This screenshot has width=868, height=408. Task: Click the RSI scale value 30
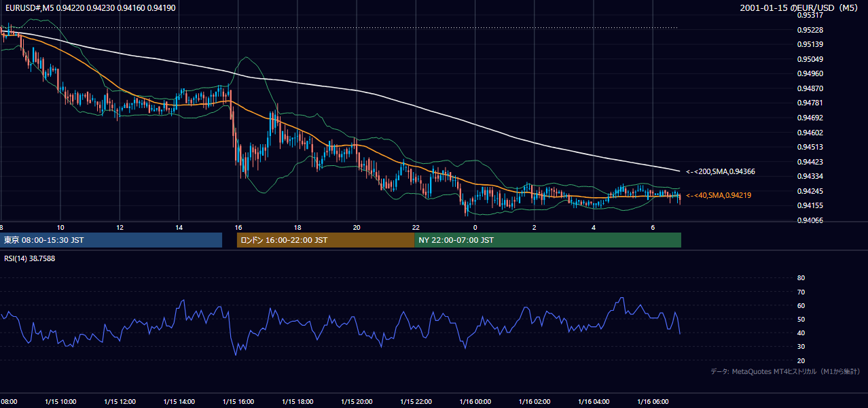point(801,347)
